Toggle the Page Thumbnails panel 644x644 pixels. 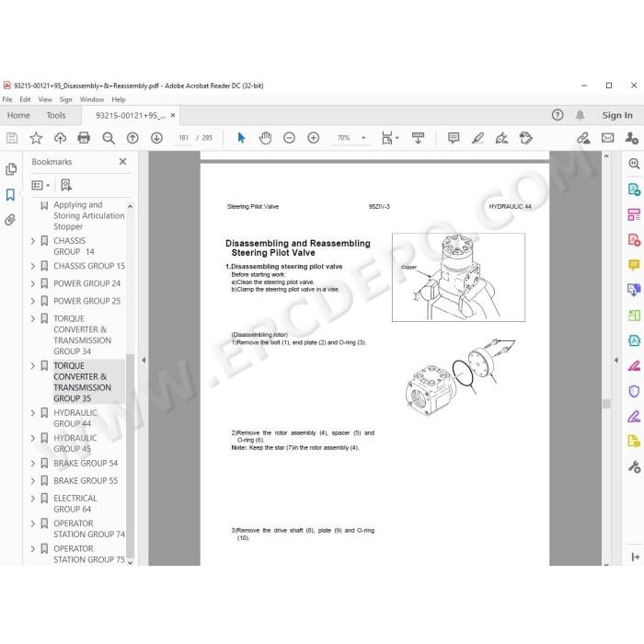pyautogui.click(x=11, y=169)
